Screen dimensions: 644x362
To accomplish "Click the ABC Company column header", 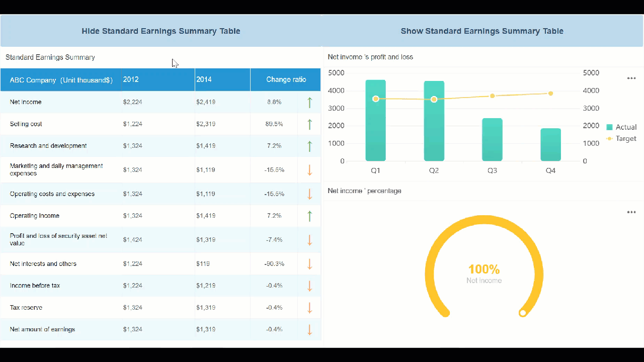I will coord(61,80).
